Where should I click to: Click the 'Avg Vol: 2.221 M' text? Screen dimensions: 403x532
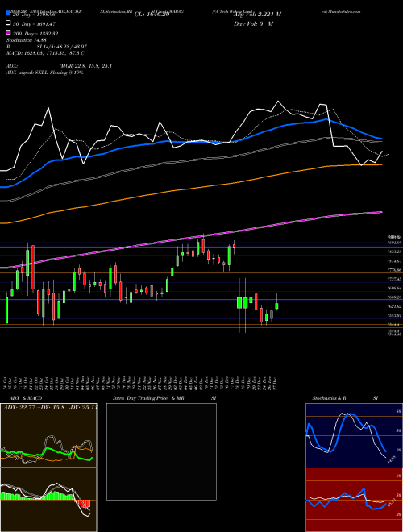pyautogui.click(x=257, y=15)
